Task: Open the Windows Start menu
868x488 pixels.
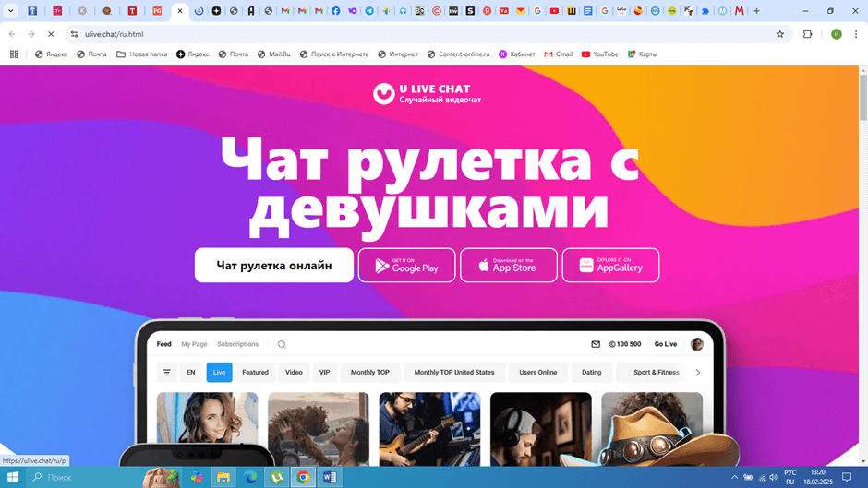Action: (13, 478)
